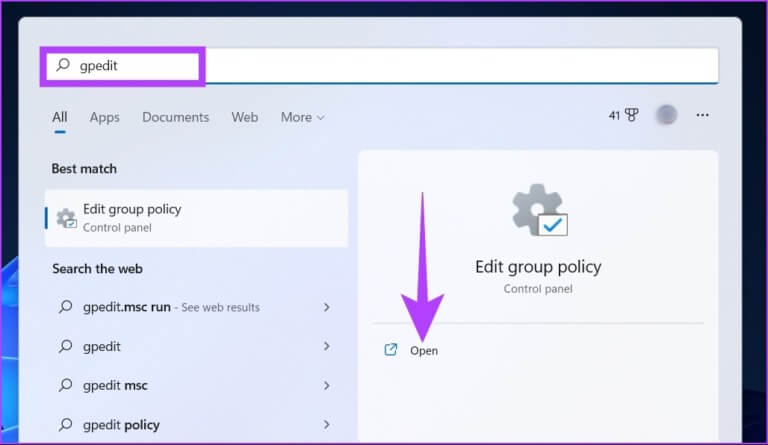Click search icon beside gpedit suggestion
This screenshot has height=445, width=768.
[66, 346]
